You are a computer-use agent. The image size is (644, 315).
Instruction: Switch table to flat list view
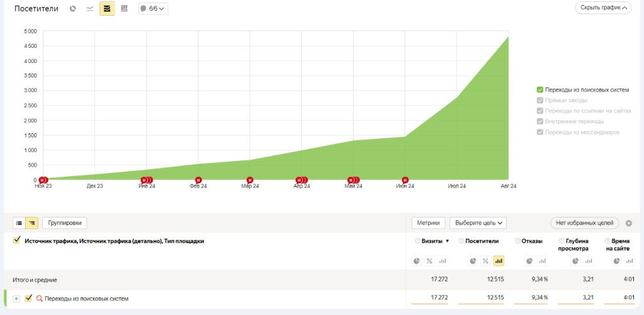click(x=19, y=223)
